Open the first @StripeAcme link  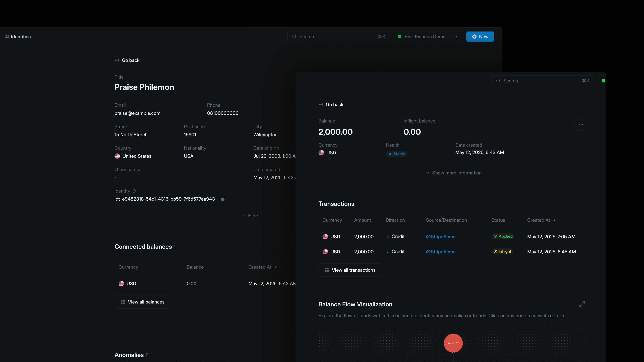point(441,237)
